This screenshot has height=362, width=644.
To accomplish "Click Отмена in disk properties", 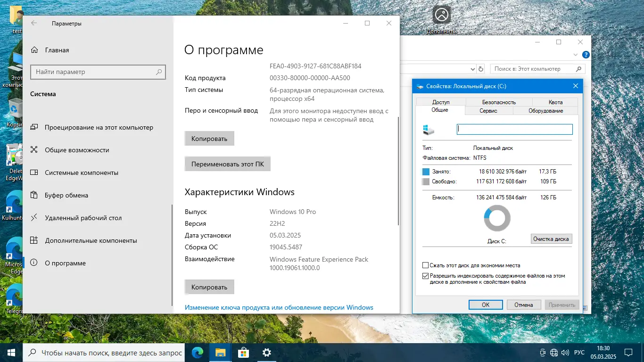I will [523, 305].
